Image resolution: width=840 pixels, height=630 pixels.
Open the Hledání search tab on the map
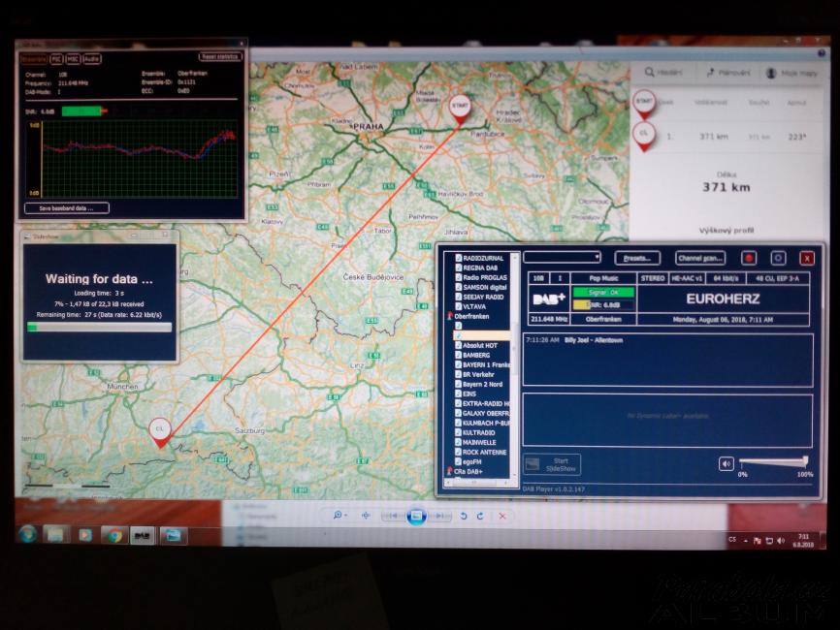coord(663,73)
